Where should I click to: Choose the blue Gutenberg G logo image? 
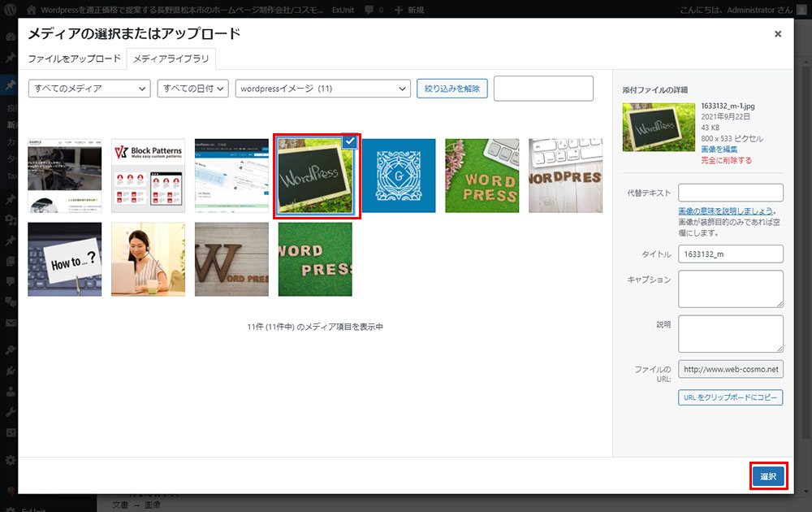point(399,176)
